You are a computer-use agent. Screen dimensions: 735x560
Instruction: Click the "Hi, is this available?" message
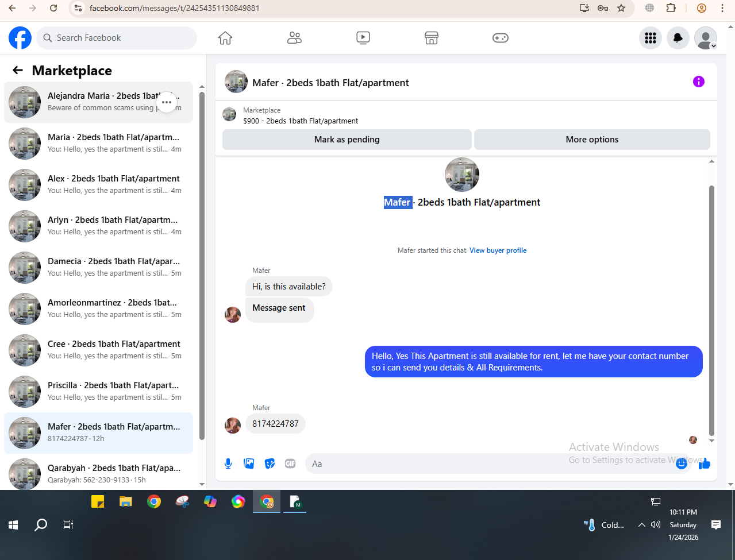pos(289,287)
